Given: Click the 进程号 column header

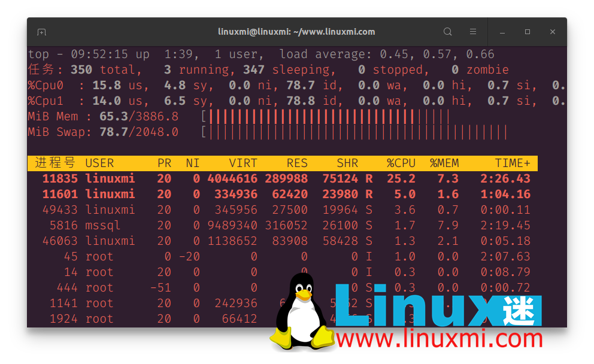Looking at the screenshot, I should [55, 163].
